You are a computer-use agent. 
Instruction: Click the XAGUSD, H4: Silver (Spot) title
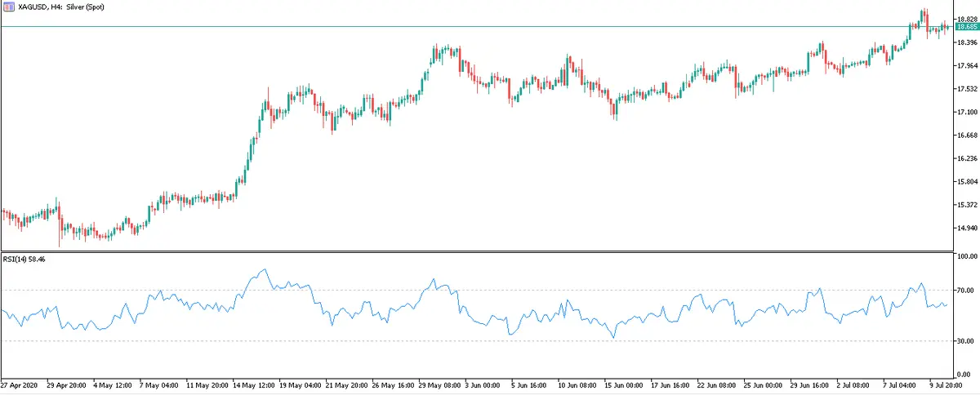[61, 7]
